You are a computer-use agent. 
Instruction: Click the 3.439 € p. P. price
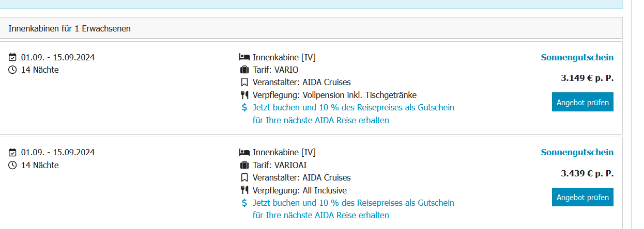pyautogui.click(x=587, y=174)
